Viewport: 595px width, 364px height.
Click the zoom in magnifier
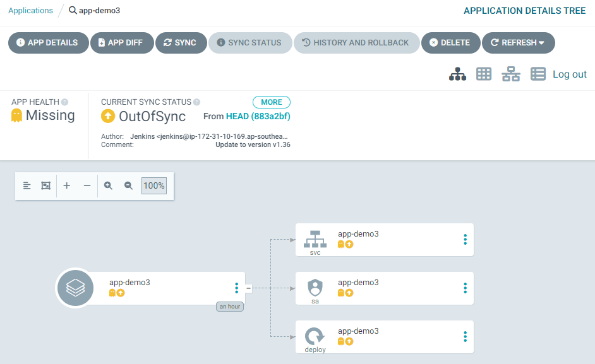108,185
